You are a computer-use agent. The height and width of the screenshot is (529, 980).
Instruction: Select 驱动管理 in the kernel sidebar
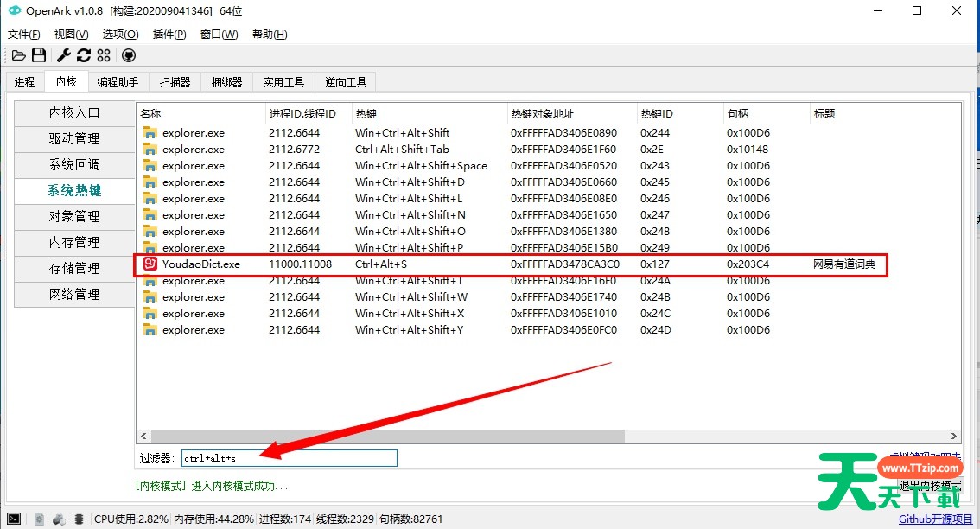pyautogui.click(x=74, y=138)
